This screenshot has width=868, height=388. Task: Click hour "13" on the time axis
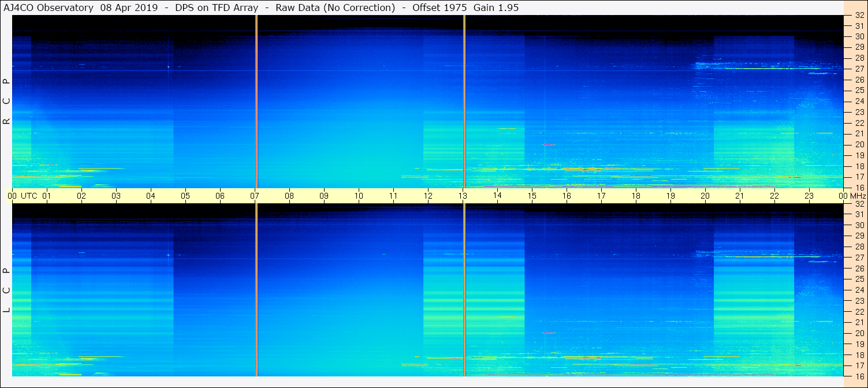463,196
